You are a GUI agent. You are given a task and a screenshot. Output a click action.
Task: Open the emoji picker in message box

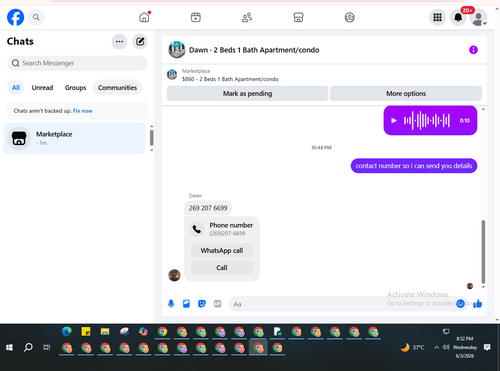[460, 304]
